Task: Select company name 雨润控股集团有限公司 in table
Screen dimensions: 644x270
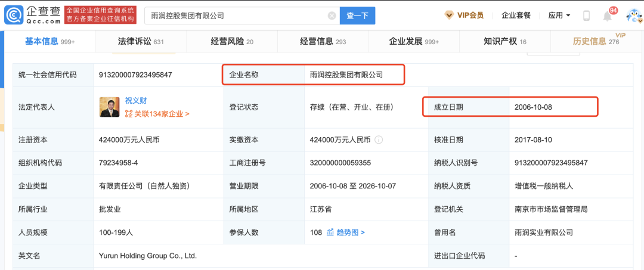Action: point(346,75)
